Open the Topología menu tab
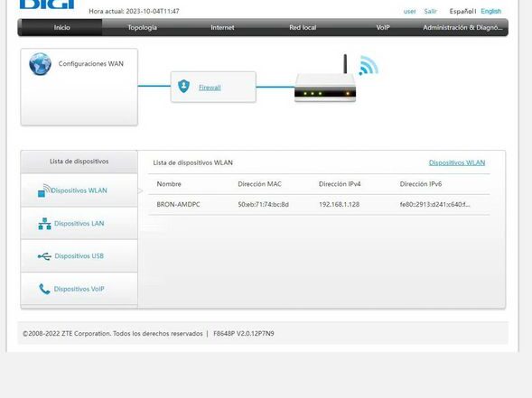The width and height of the screenshot is (532, 398). (142, 27)
